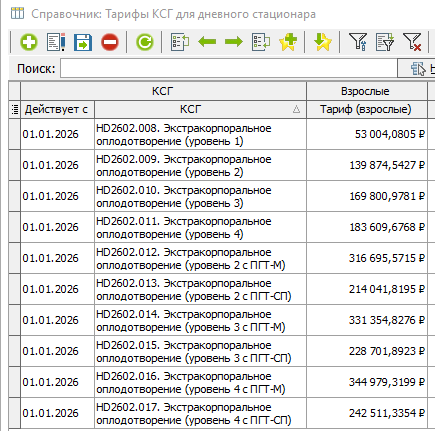Screen dimensions: 435x431
Task: Click row selector left of HD2602.014 row
Action: click(x=14, y=320)
